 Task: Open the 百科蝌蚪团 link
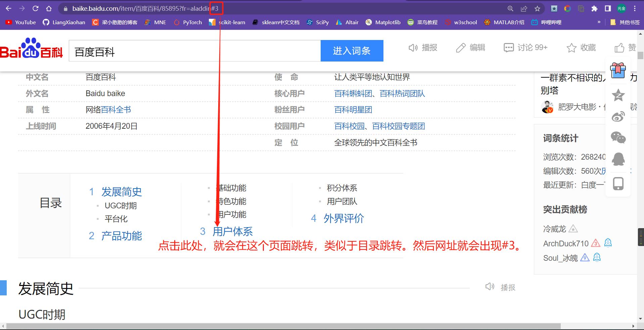tap(353, 94)
